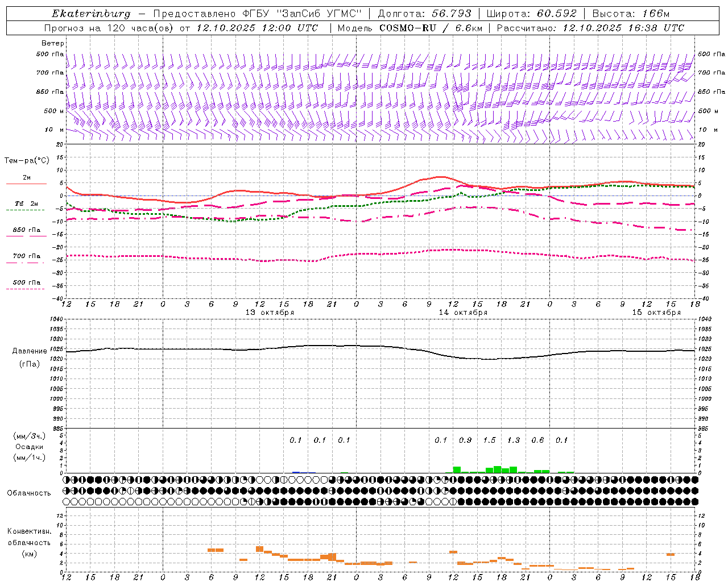Click the "0.9" three-hour precipitation value
Viewport: 728px width, 582px height.
465,440
